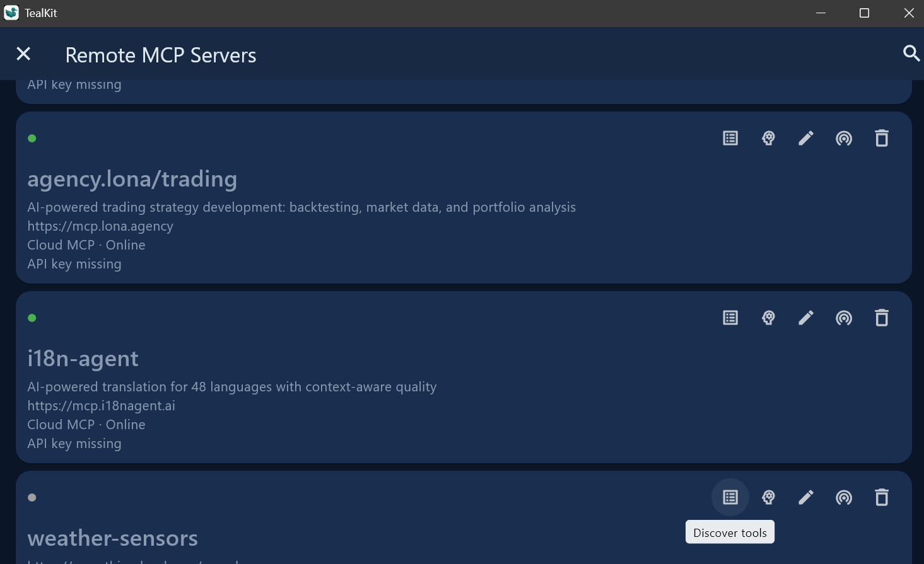
Task: Select the agency.lona/trading server title
Action: point(132,179)
